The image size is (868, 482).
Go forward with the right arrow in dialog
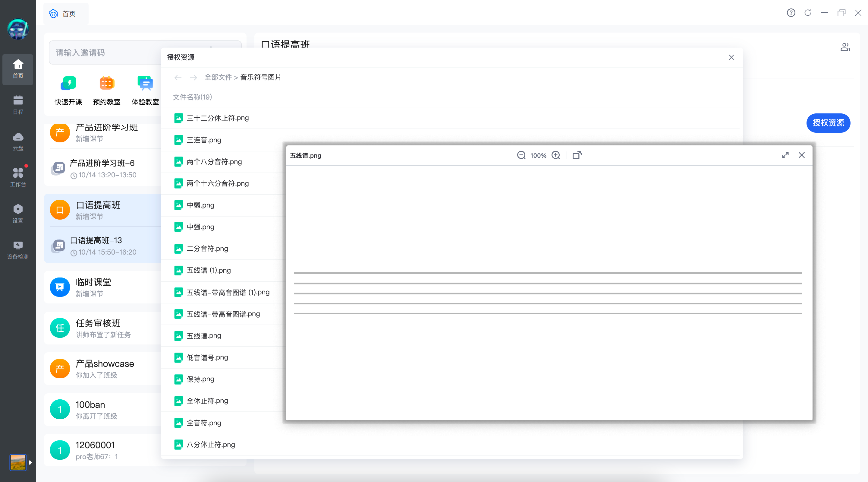pyautogui.click(x=193, y=78)
